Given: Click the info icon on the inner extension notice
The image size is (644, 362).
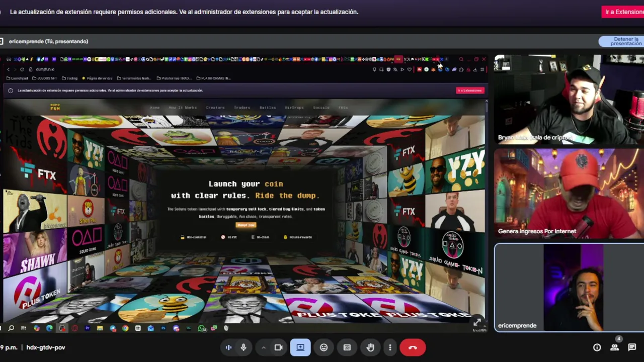Looking at the screenshot, I should pyautogui.click(x=11, y=90).
